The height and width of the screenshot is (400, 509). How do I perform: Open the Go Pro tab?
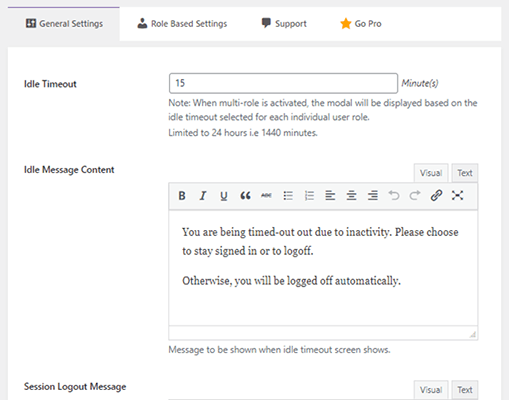tap(361, 24)
